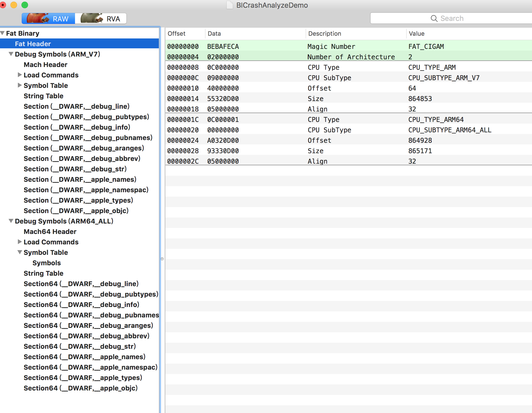Select Section64 (__DWARF,__apple_types)
Image resolution: width=532 pixels, height=413 pixels.
point(83,378)
